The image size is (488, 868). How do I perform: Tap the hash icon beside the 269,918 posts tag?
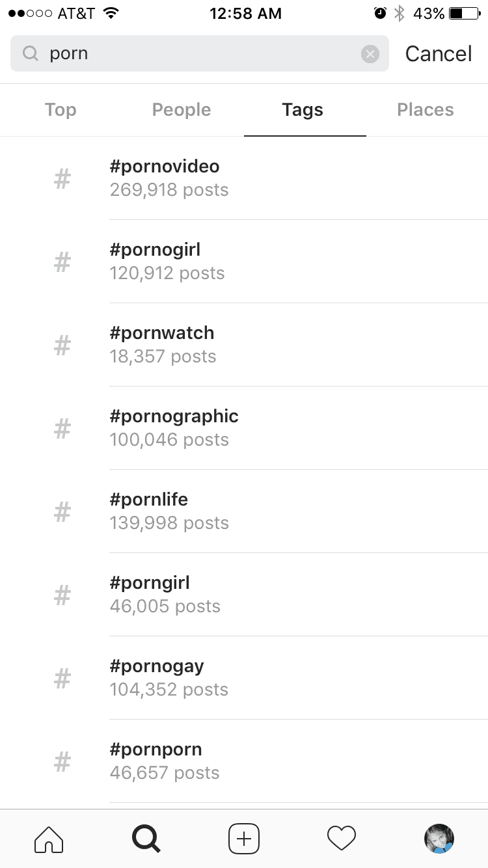pos(62,178)
